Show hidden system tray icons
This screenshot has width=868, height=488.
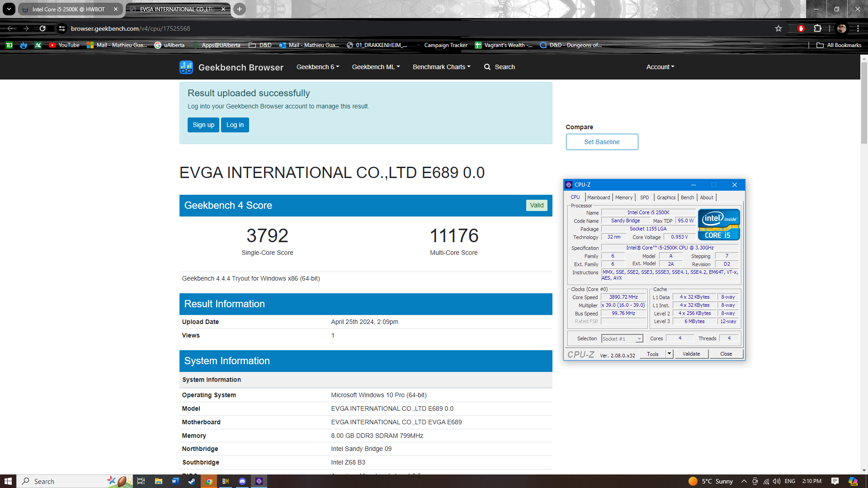744,481
